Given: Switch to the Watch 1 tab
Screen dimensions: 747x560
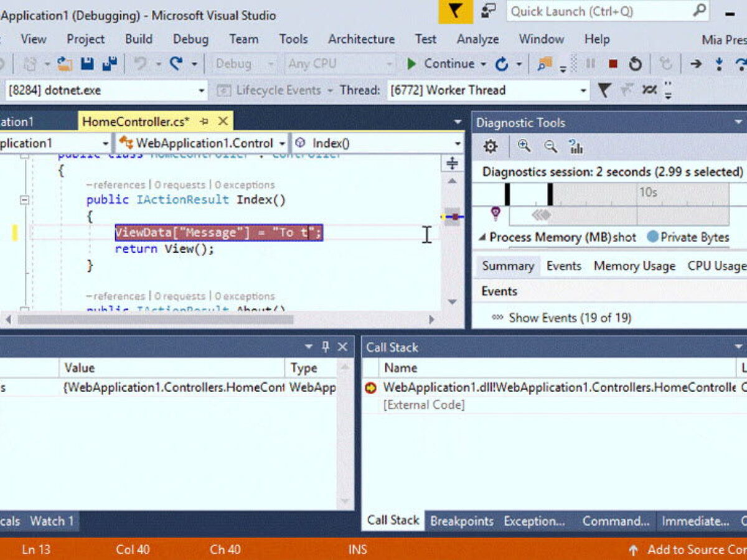Looking at the screenshot, I should coord(52,521).
